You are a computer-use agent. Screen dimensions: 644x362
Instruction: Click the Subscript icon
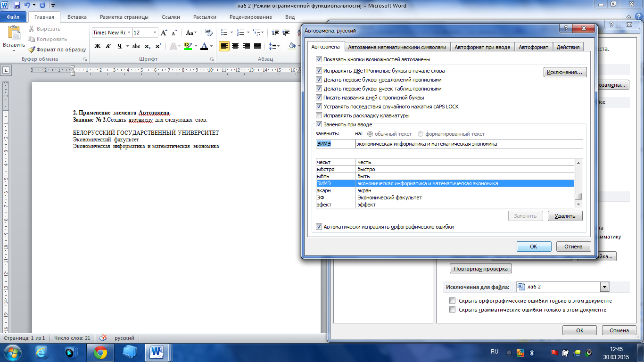[148, 46]
